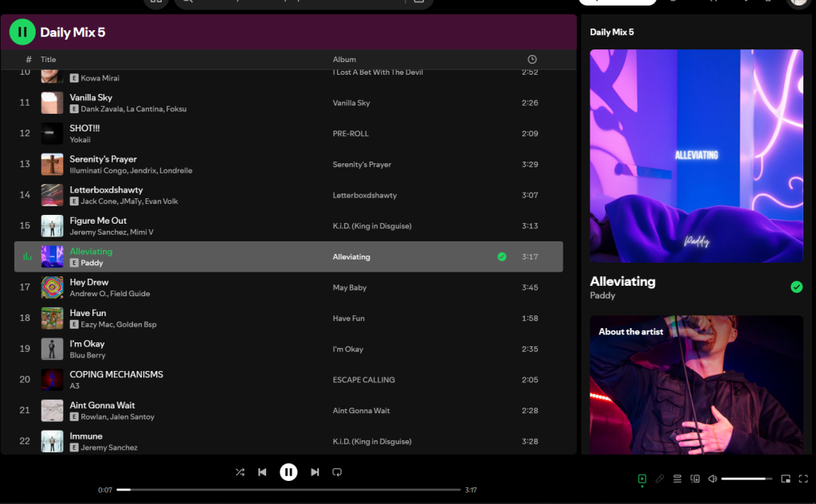816x504 pixels.
Task: Open artist Jalen Santoy
Action: coord(132,416)
